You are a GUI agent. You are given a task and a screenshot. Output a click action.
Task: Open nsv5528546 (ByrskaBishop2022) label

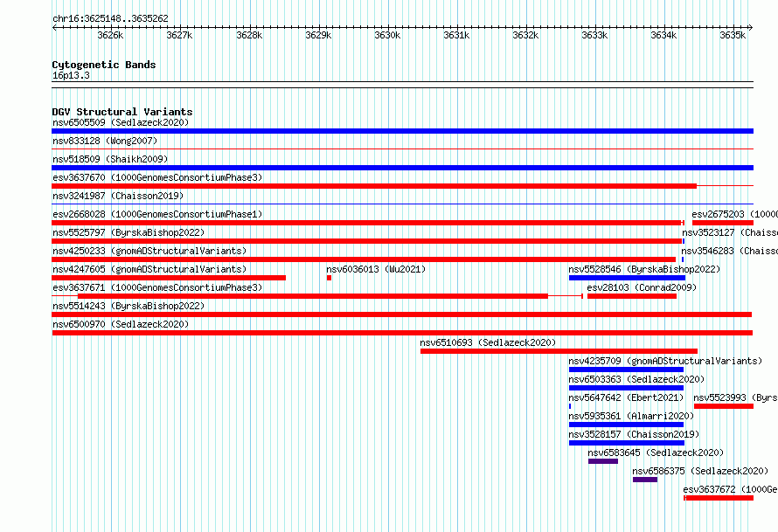[644, 269]
